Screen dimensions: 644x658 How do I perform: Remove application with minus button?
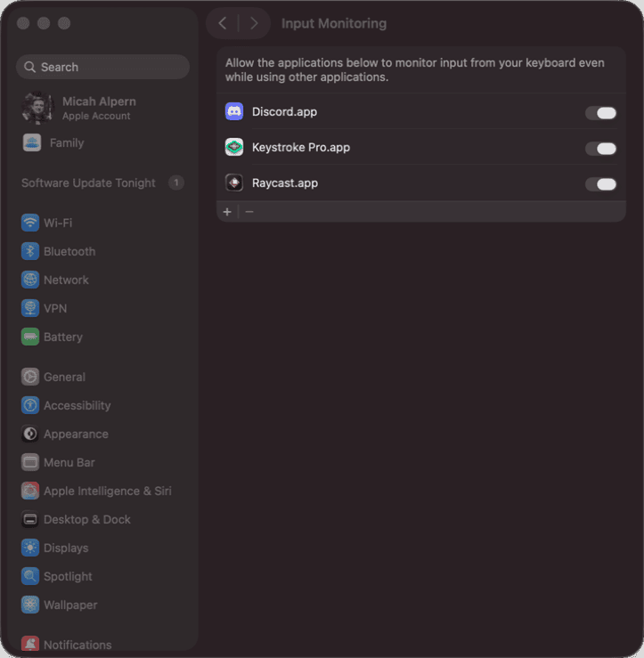(249, 212)
